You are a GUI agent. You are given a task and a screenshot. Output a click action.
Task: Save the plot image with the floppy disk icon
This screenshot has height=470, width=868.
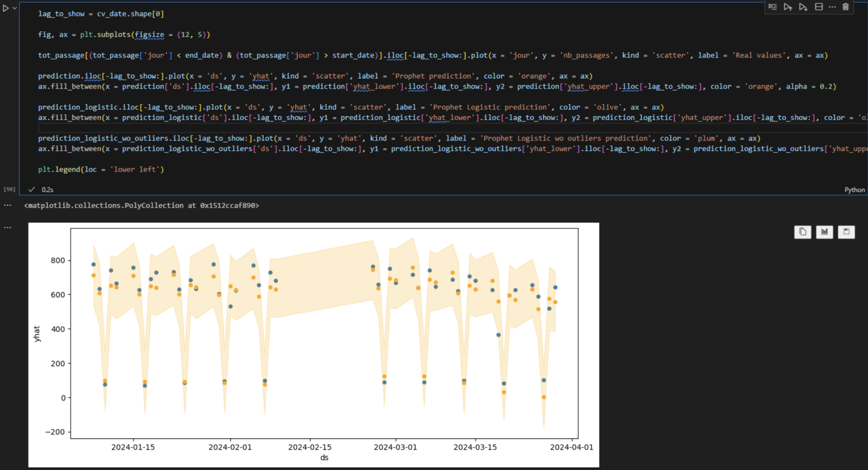(x=846, y=232)
